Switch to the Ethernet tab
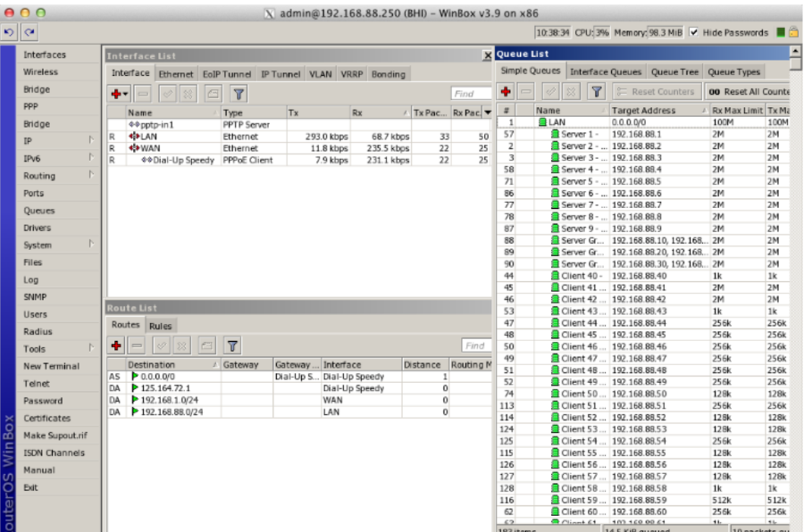Screen dimensions: 804x532 [176, 74]
